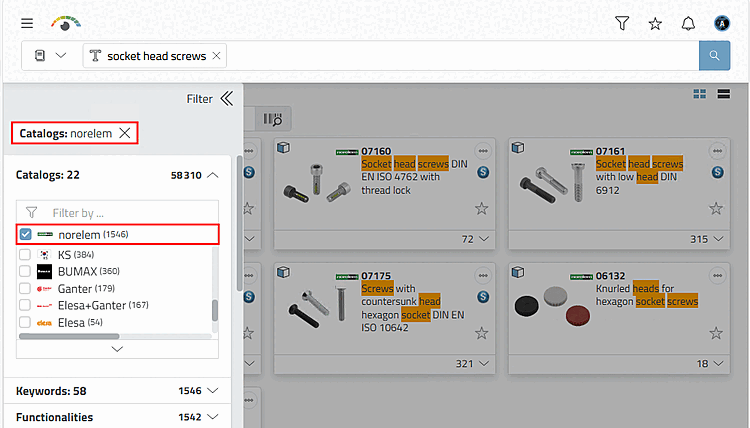Open the notifications bell
Screen dimensions: 750x428
[688, 23]
